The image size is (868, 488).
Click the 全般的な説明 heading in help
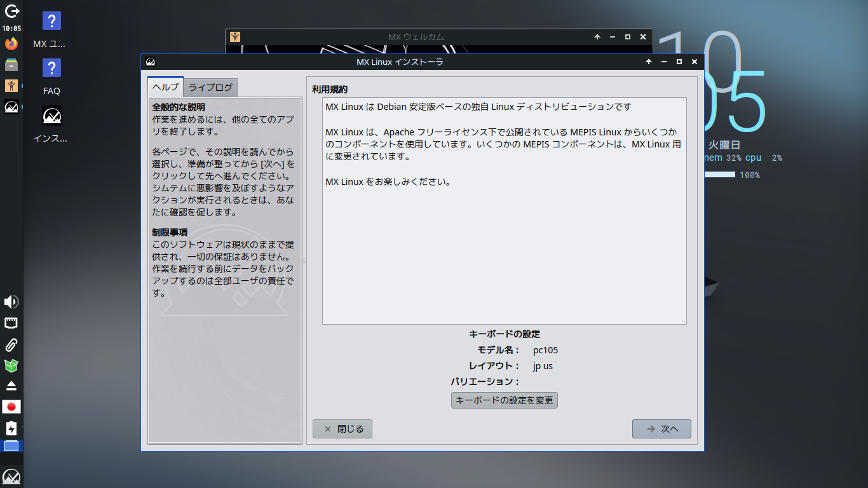tap(179, 107)
